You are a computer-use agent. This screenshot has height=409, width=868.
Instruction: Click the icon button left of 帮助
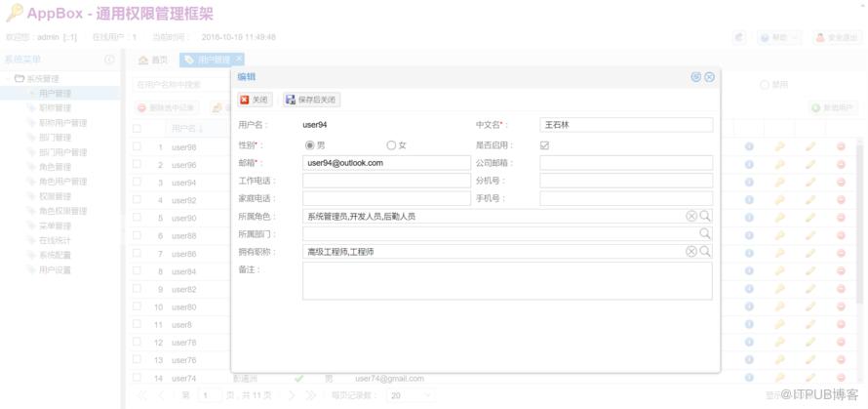[739, 37]
